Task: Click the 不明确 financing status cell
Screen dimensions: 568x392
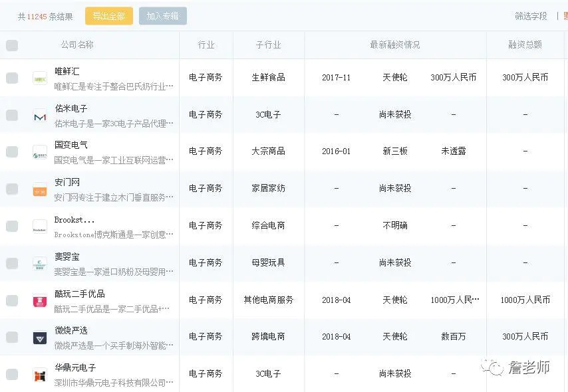Action: [x=395, y=226]
